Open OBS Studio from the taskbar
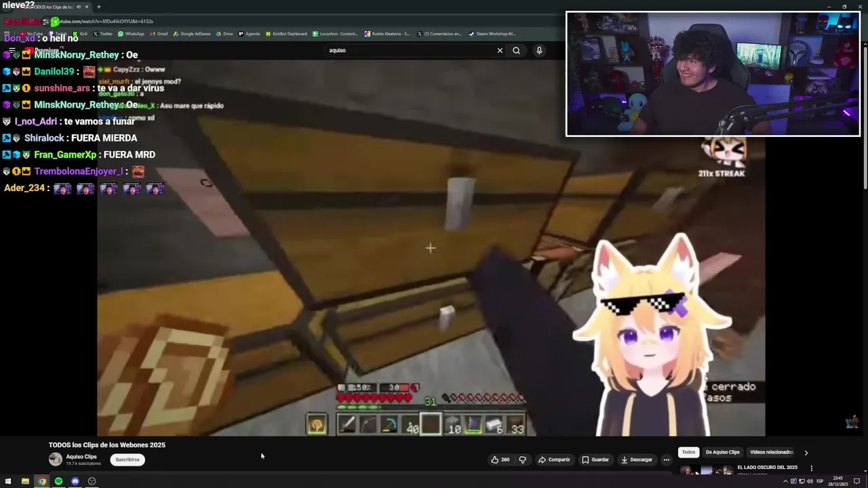The height and width of the screenshot is (488, 868). click(92, 481)
